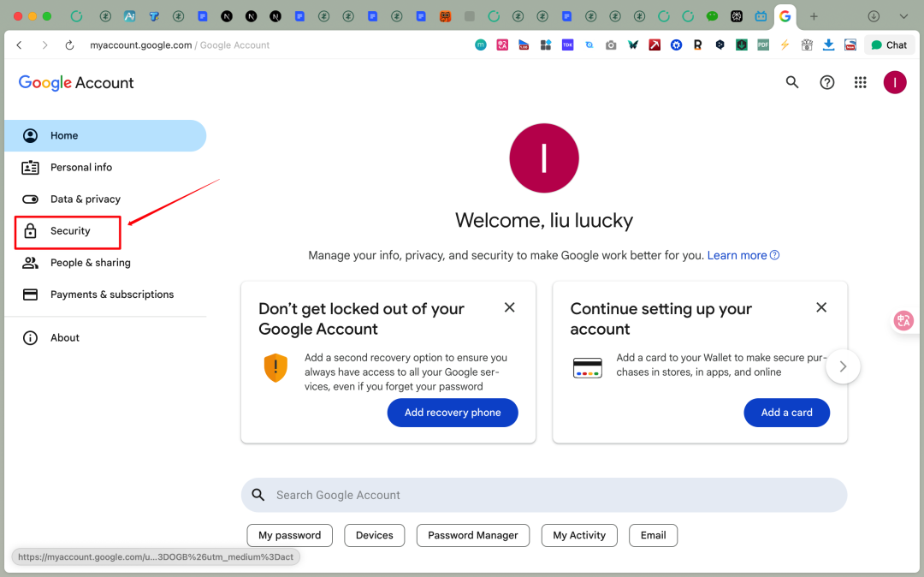Switch to the active Google tab
The height and width of the screenshot is (577, 924).
point(785,16)
